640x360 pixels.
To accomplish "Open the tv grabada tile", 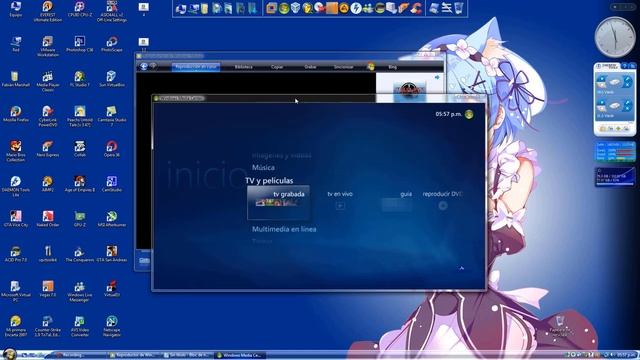I will (x=278, y=202).
